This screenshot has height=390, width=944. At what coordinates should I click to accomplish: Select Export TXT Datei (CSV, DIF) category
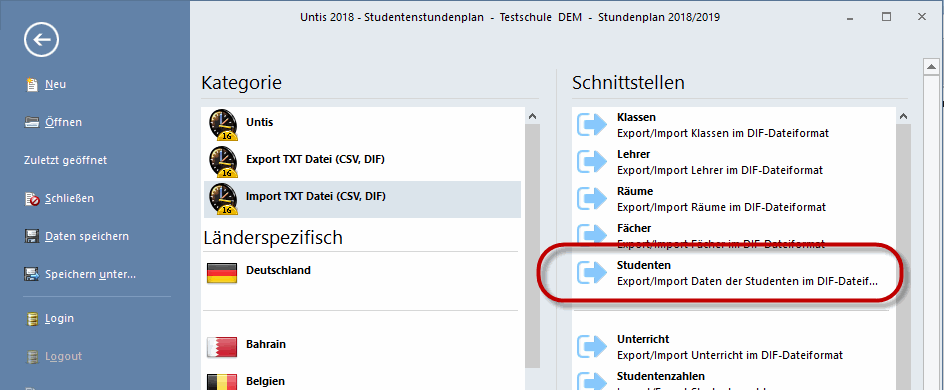click(x=315, y=159)
